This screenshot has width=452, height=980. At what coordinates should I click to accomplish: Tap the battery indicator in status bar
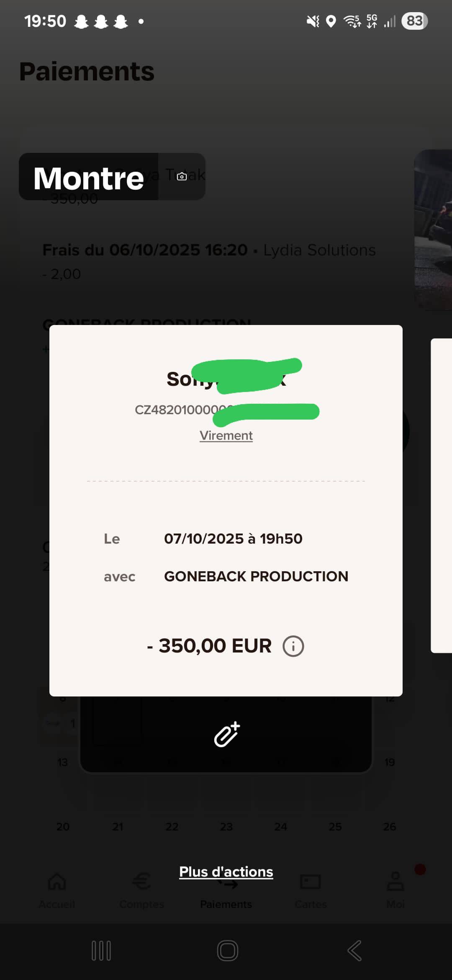point(414,21)
